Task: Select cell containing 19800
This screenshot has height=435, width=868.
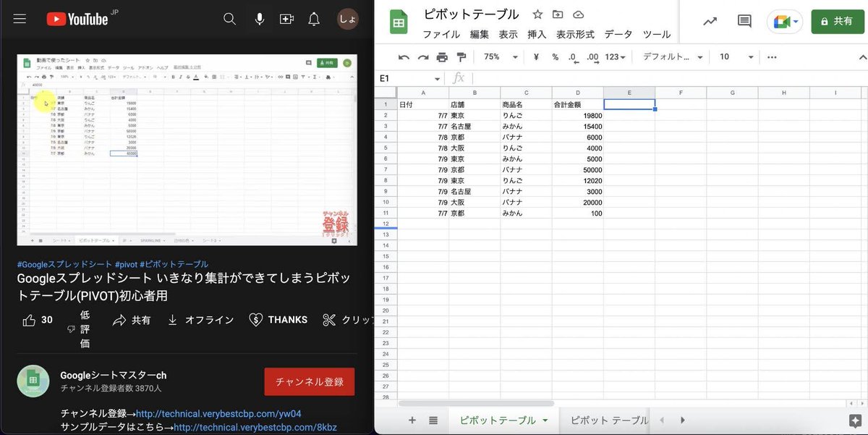Action: (578, 115)
